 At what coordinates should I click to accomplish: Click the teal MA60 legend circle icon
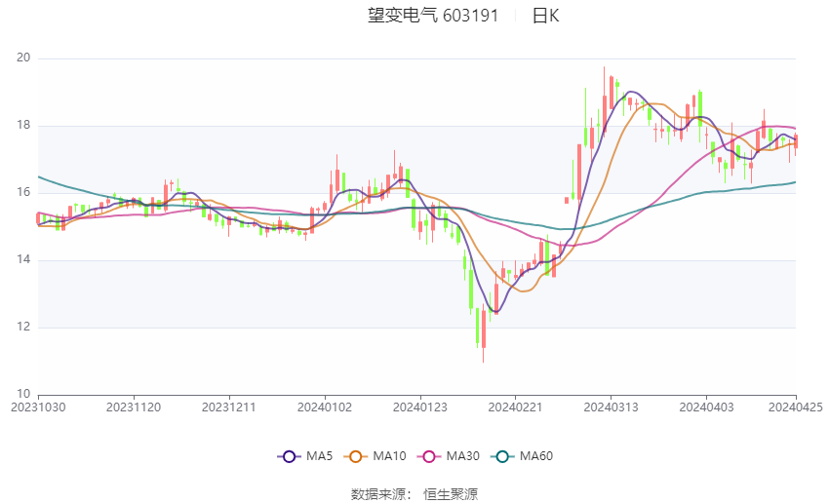point(502,456)
